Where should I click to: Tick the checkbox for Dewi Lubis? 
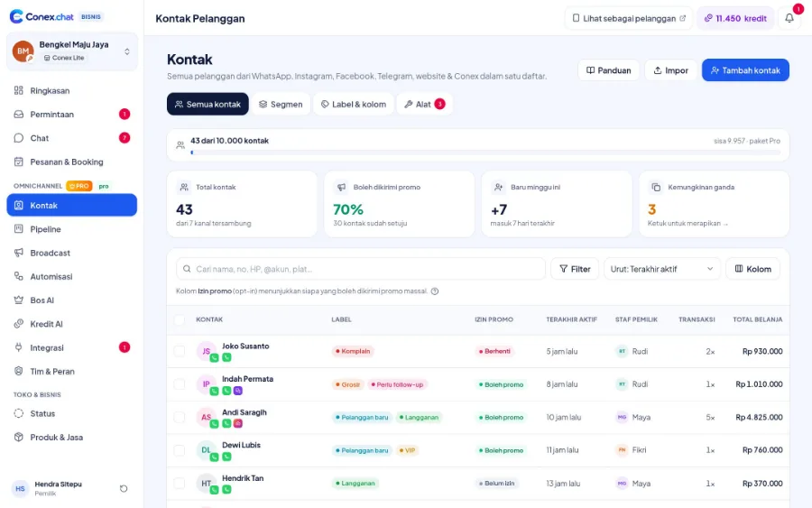click(180, 450)
